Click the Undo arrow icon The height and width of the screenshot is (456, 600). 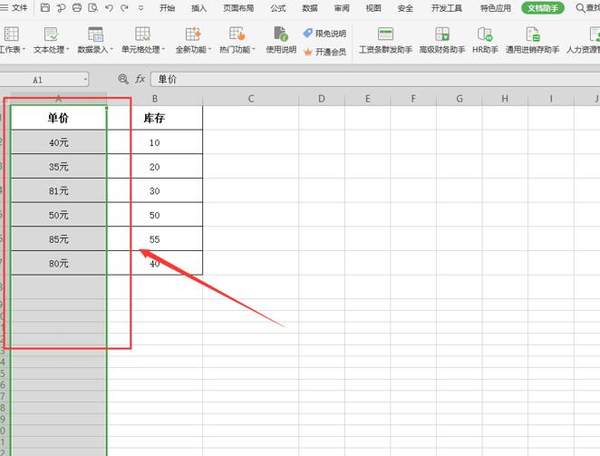[109, 7]
